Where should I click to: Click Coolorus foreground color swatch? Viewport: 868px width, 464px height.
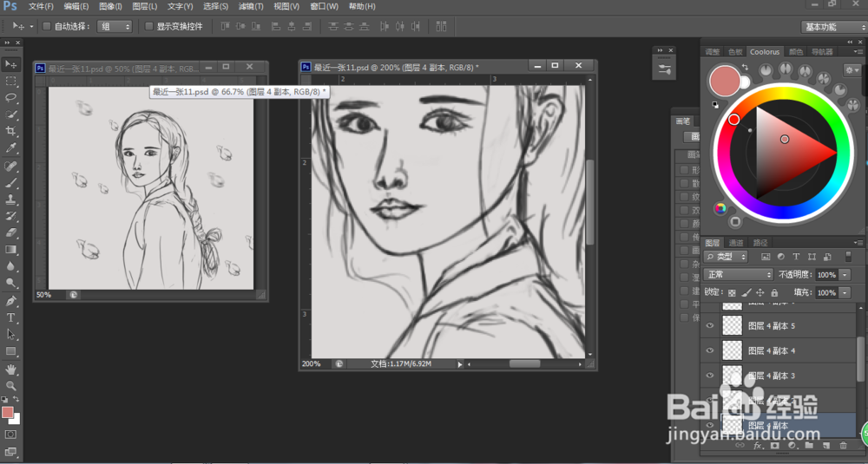725,81
